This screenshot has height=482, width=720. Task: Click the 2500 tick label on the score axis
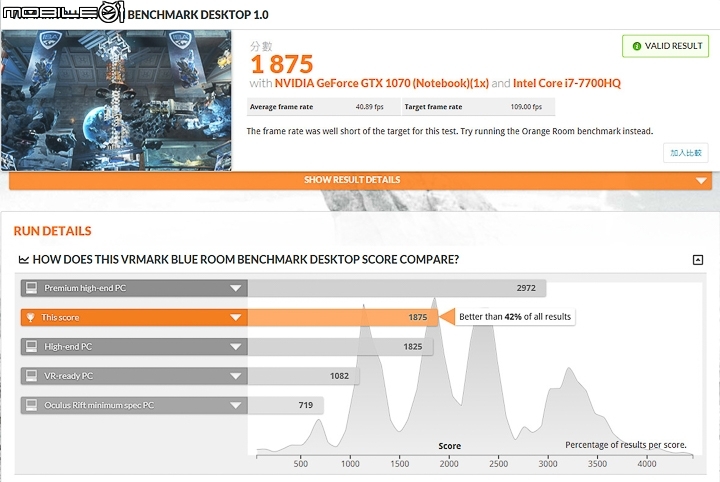(x=498, y=464)
